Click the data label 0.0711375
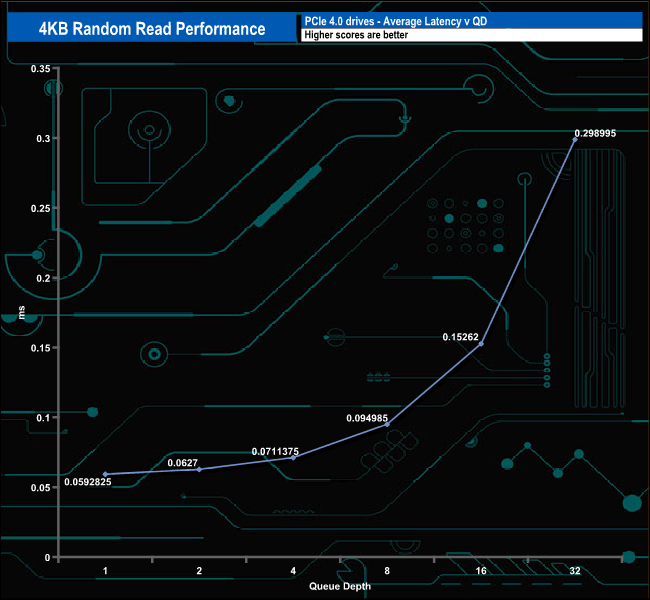Screen dimensions: 650x600 [x=275, y=451]
